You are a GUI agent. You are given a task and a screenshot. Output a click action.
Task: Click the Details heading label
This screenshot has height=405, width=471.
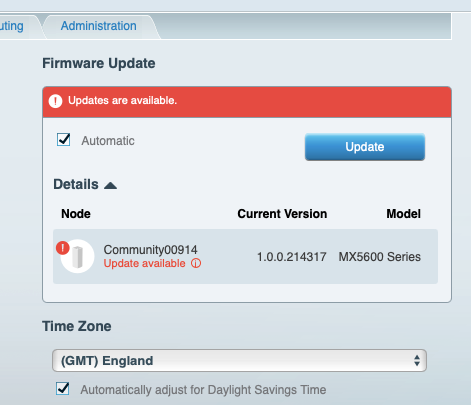(x=76, y=184)
